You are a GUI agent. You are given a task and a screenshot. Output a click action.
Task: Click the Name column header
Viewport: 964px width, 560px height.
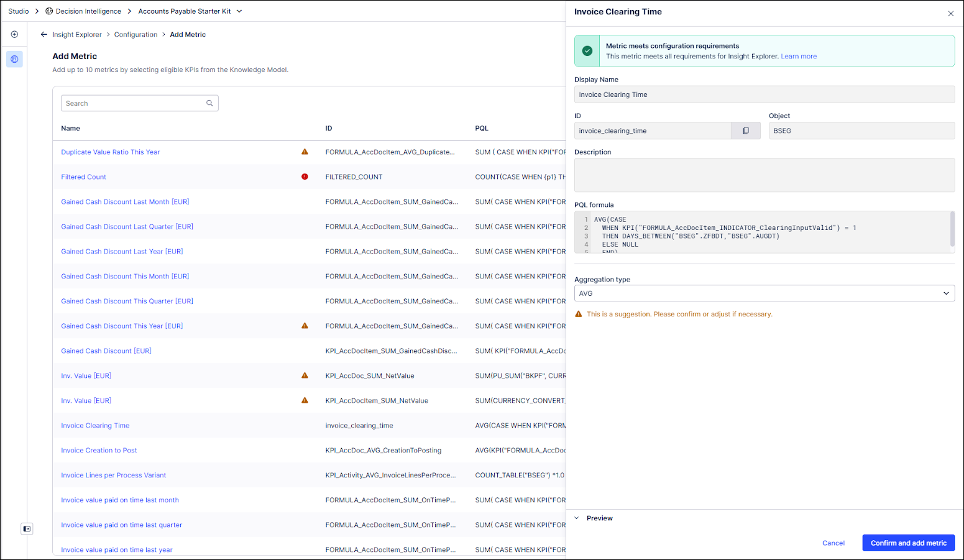[x=70, y=128]
